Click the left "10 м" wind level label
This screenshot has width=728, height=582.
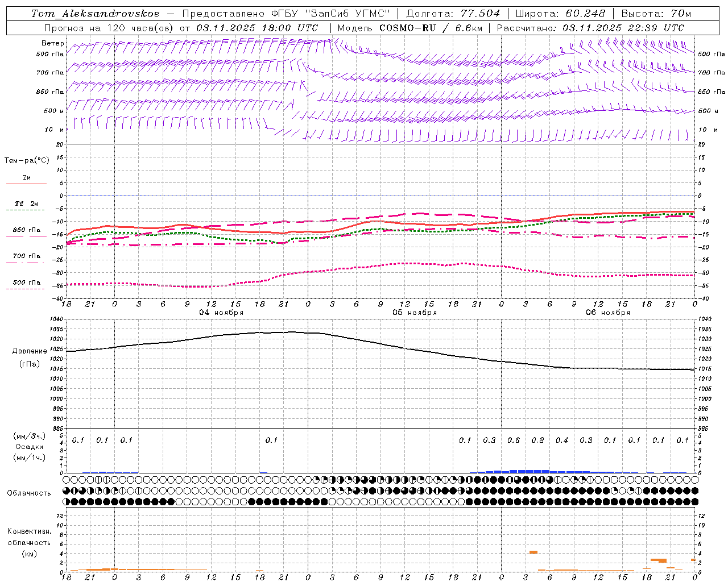(x=55, y=130)
